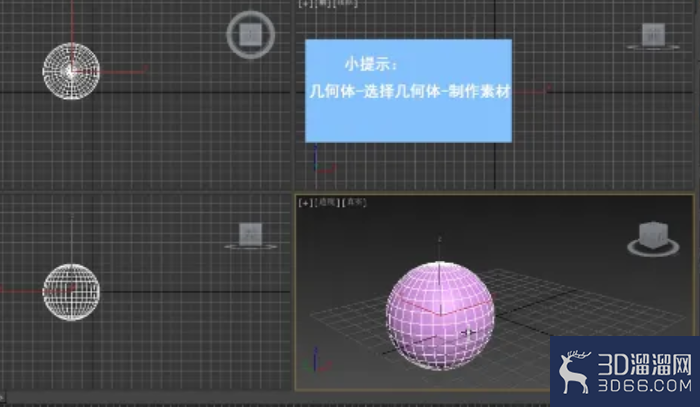The width and height of the screenshot is (700, 407).
Task: Select the pink sphere in the perspective viewport
Action: click(440, 316)
